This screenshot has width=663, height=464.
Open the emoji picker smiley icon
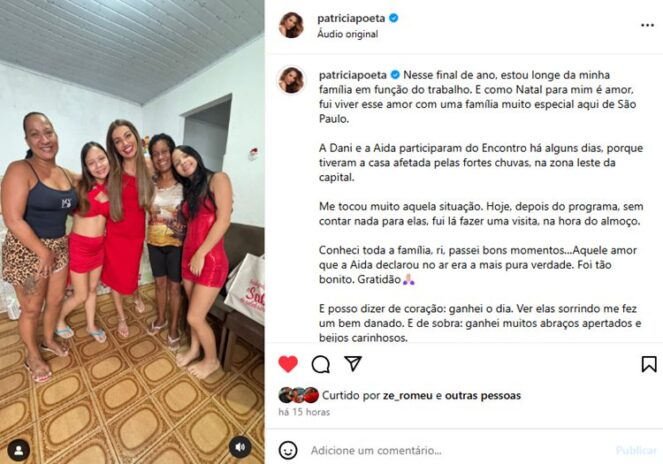coord(288,450)
